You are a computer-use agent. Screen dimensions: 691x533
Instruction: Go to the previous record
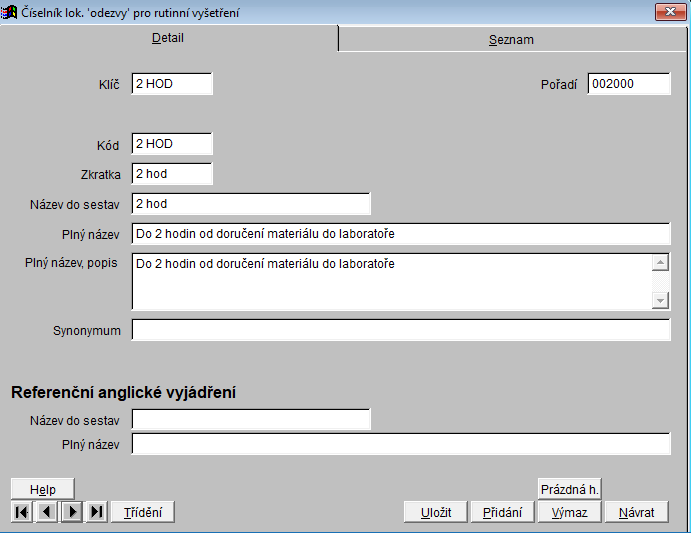(46, 512)
